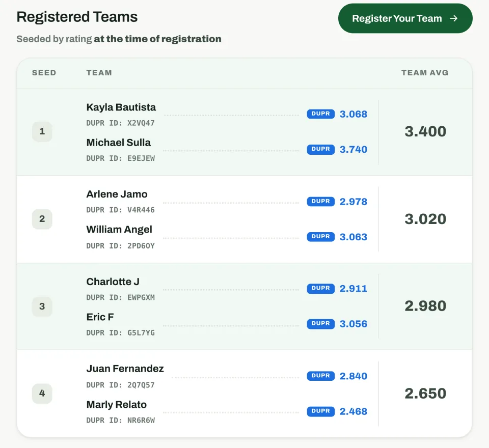Click the DUPR badge beside Marly Relato
This screenshot has width=489, height=448.
click(x=320, y=411)
